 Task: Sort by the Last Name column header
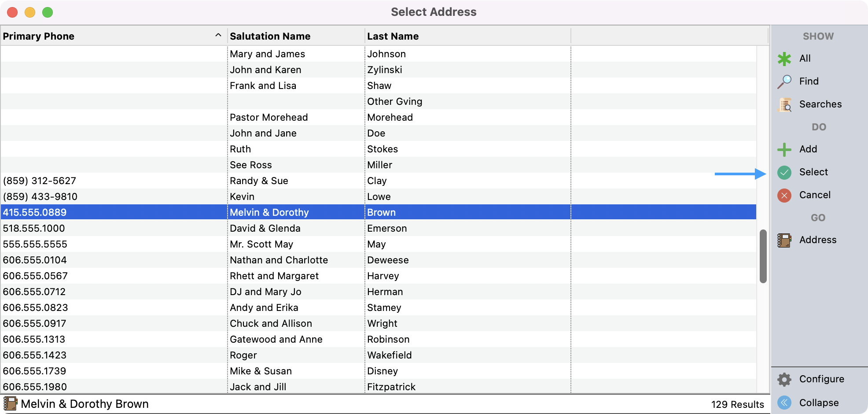393,36
